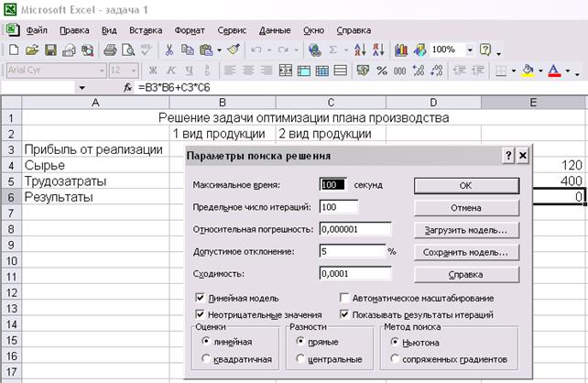Click the Cut scissors icon

point(169,49)
